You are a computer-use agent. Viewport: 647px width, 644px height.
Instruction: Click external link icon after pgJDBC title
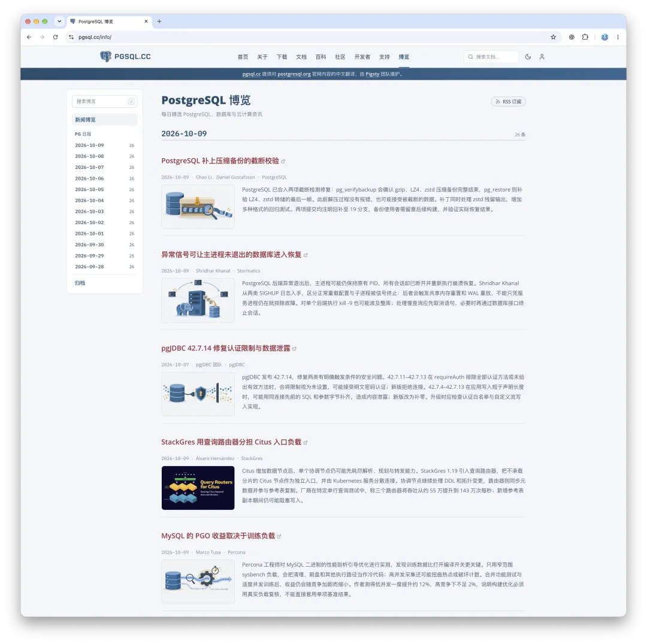294,349
